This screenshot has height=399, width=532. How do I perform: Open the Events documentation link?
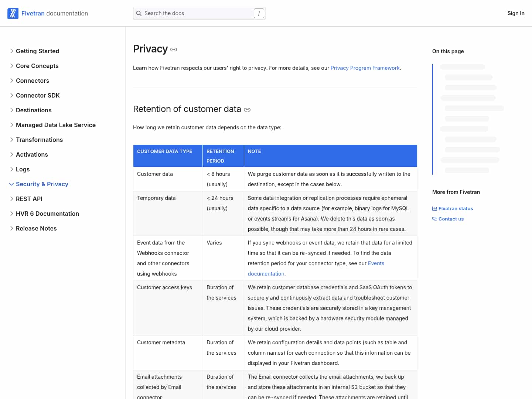click(x=376, y=263)
